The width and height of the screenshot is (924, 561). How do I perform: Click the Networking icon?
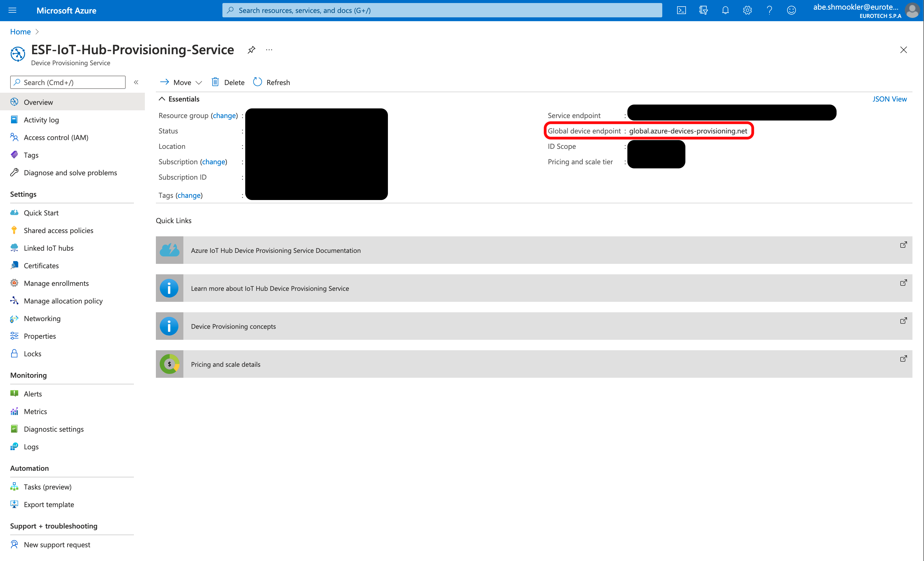coord(14,318)
